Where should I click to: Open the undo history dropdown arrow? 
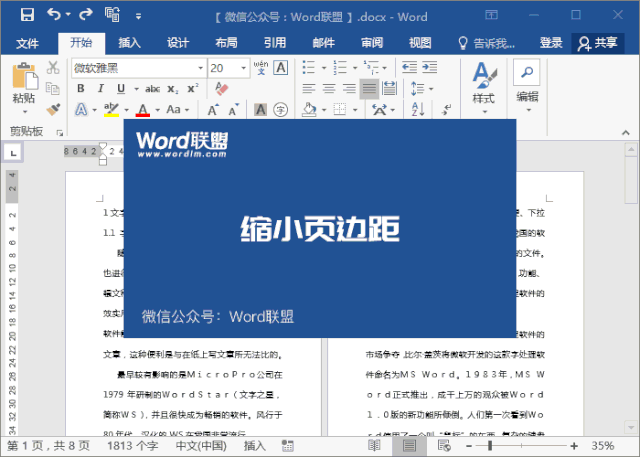point(68,15)
